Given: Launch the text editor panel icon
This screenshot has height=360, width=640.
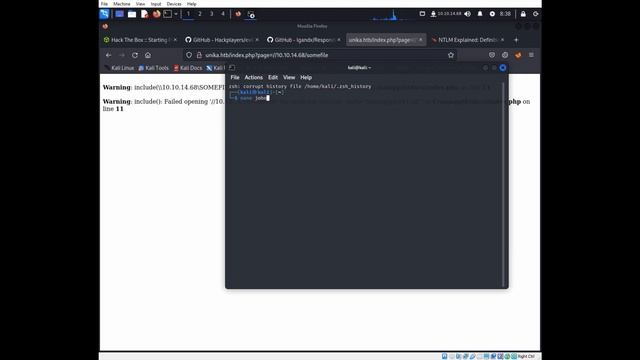Looking at the screenshot, I should tap(144, 14).
